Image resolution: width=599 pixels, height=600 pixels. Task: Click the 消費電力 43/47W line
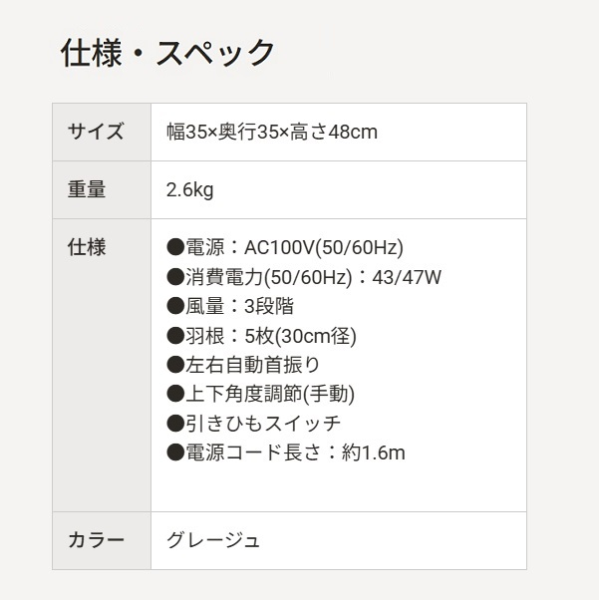(x=304, y=277)
